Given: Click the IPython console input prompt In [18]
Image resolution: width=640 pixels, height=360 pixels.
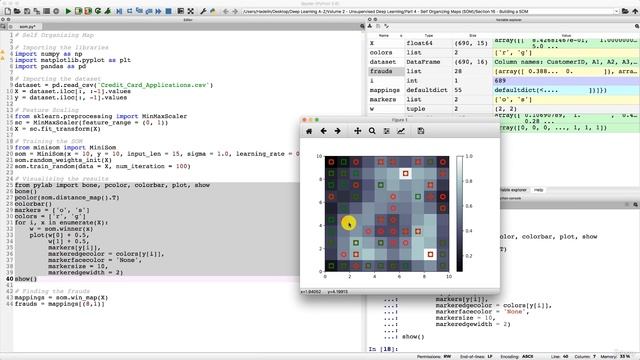Looking at the screenshot, I should pos(383,349).
